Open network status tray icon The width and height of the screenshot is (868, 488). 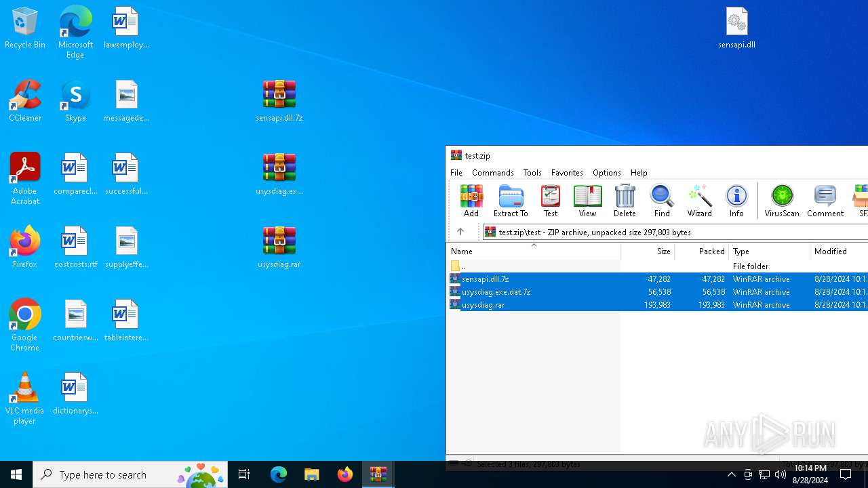click(x=764, y=474)
